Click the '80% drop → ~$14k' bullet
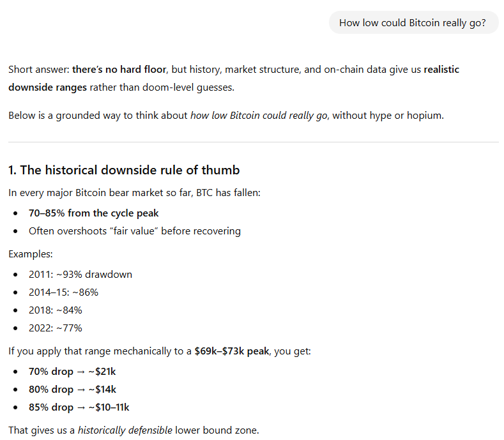The height and width of the screenshot is (440, 504). (x=72, y=390)
